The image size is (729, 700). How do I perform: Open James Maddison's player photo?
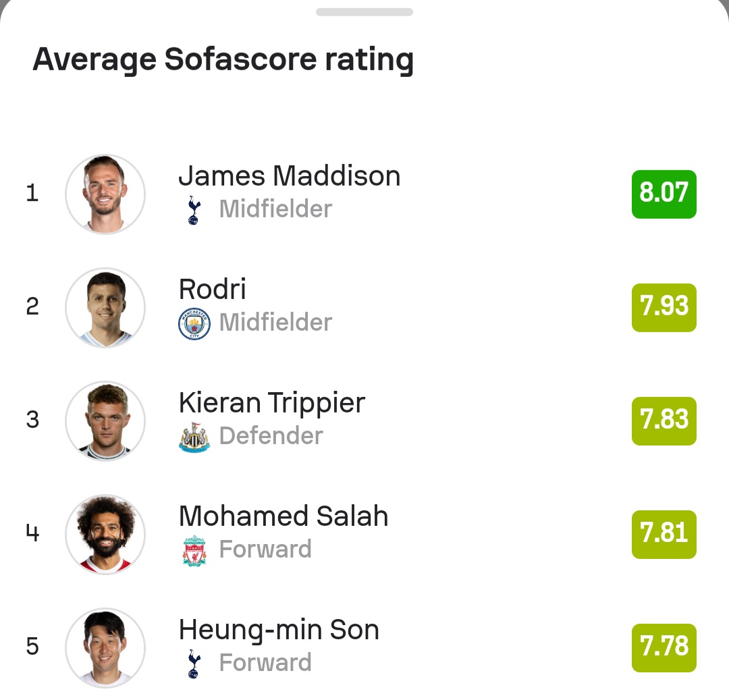tap(105, 194)
